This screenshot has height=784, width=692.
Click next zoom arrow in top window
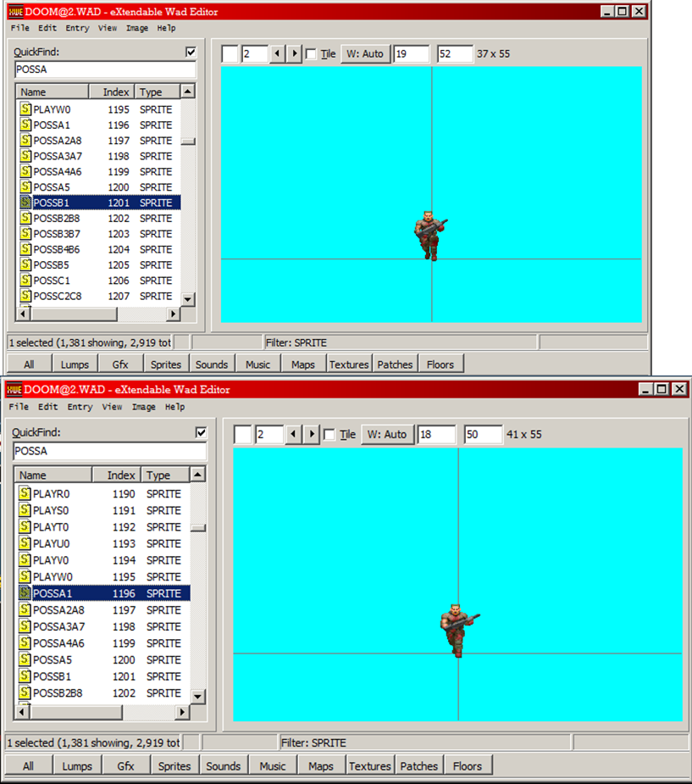(294, 53)
